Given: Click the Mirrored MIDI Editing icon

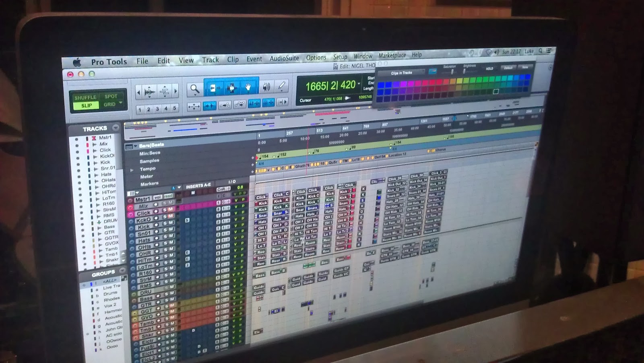Looking at the screenshot, I should [225, 105].
